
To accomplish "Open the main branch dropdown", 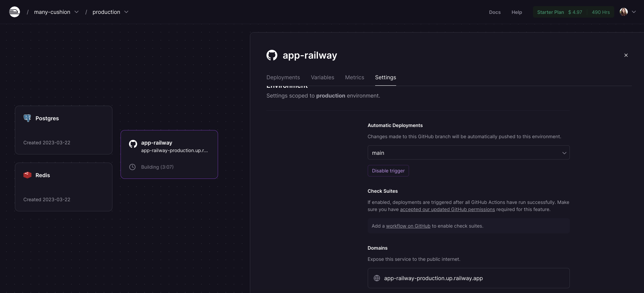I will click(x=469, y=153).
